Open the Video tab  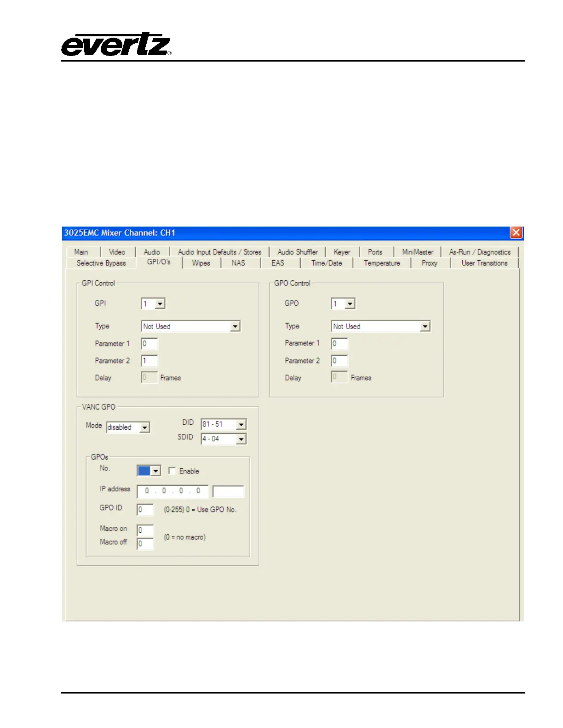(117, 252)
